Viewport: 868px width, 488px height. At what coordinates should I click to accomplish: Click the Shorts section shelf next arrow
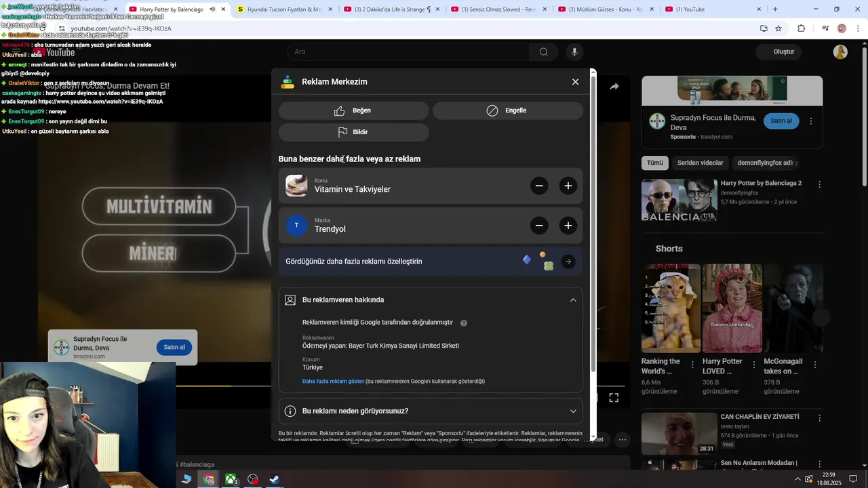tap(821, 317)
